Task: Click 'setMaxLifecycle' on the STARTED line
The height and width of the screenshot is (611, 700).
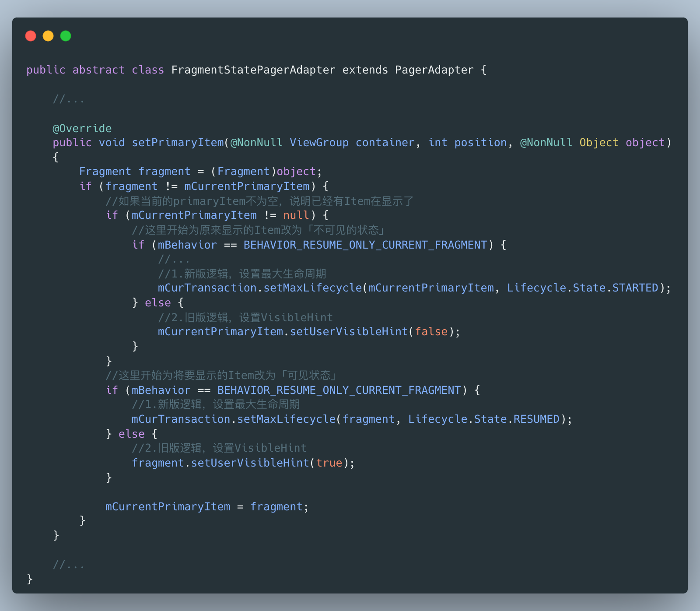Action: tap(313, 288)
